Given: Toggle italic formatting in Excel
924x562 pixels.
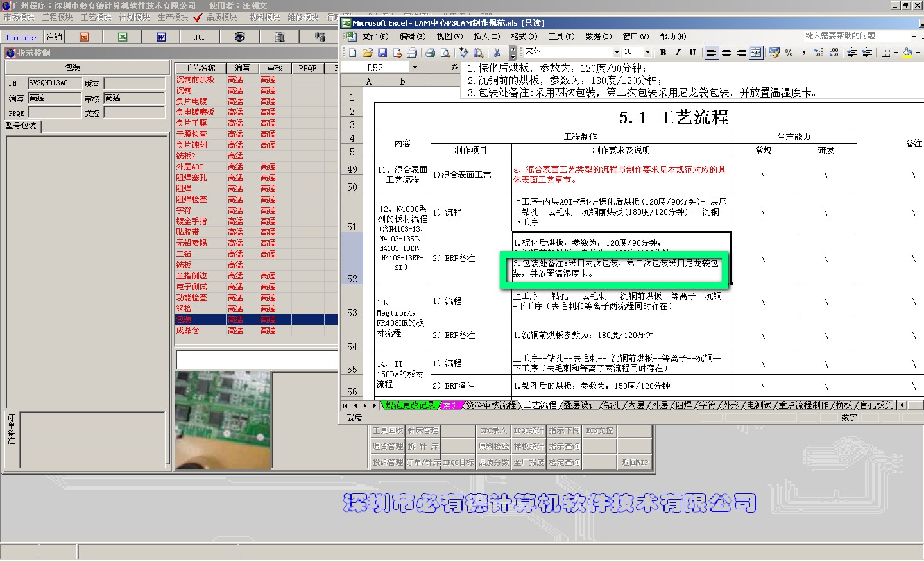Looking at the screenshot, I should (678, 53).
